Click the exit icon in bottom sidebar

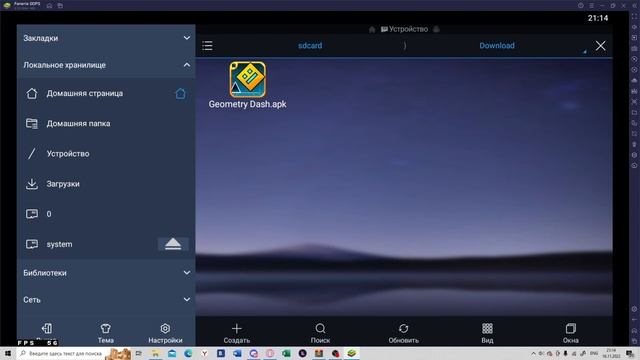pos(47,329)
